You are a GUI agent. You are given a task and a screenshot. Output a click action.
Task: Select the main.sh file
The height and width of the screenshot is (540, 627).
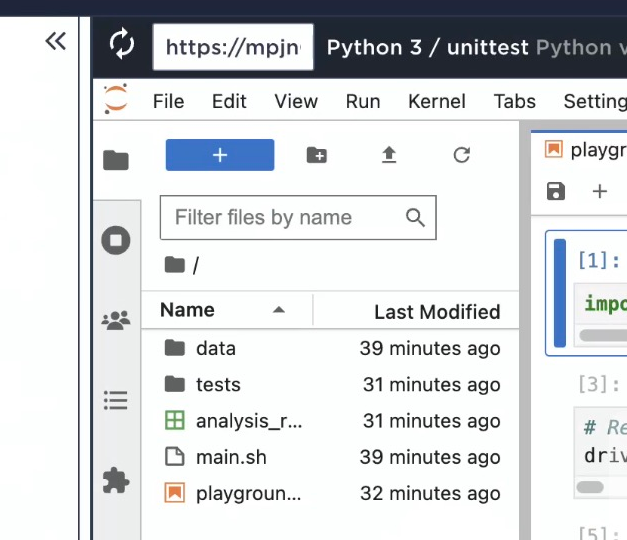click(231, 457)
